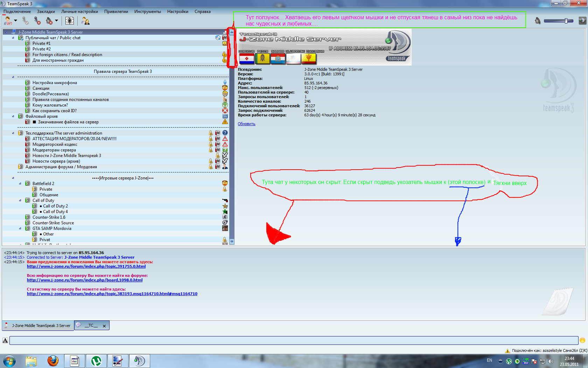Collapse the J-Zone Middle TeamSpeak 3 Server root
Viewport: 588px width, 368px height.
pyautogui.click(x=6, y=32)
